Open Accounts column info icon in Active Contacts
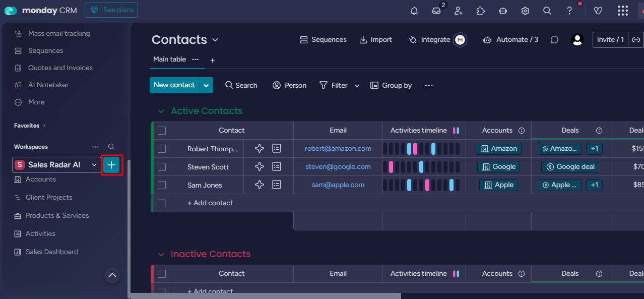The image size is (644, 299). click(522, 131)
